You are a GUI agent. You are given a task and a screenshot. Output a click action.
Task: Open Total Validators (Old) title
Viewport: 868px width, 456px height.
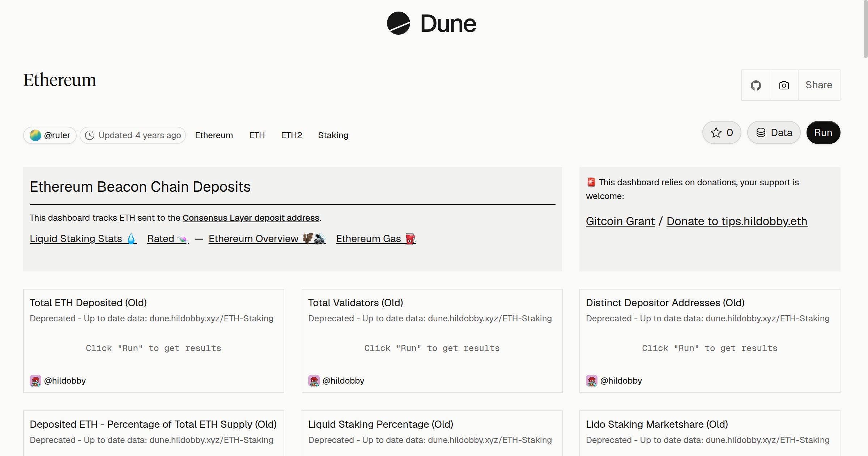356,303
